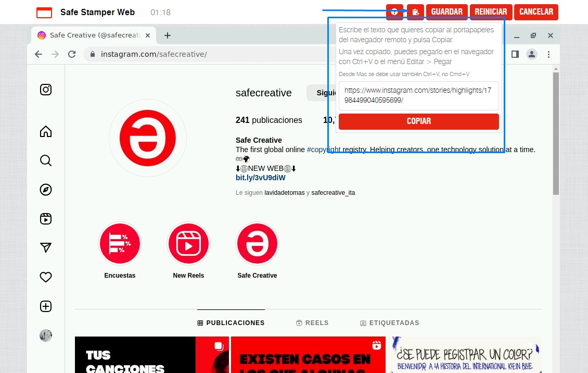Toggle the browser side panel icon
This screenshot has height=373, width=588.
point(515,54)
